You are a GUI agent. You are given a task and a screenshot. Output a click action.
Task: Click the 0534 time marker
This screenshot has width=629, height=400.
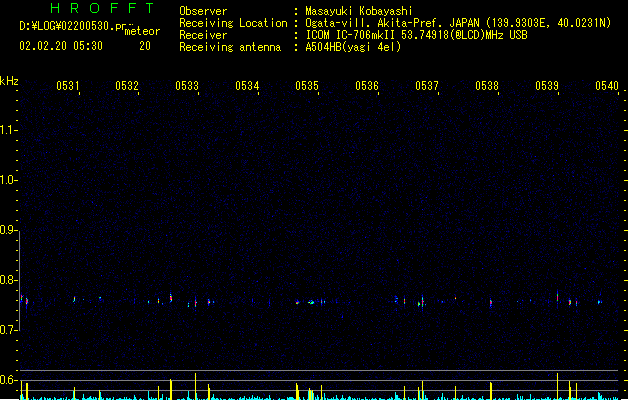pyautogui.click(x=247, y=86)
